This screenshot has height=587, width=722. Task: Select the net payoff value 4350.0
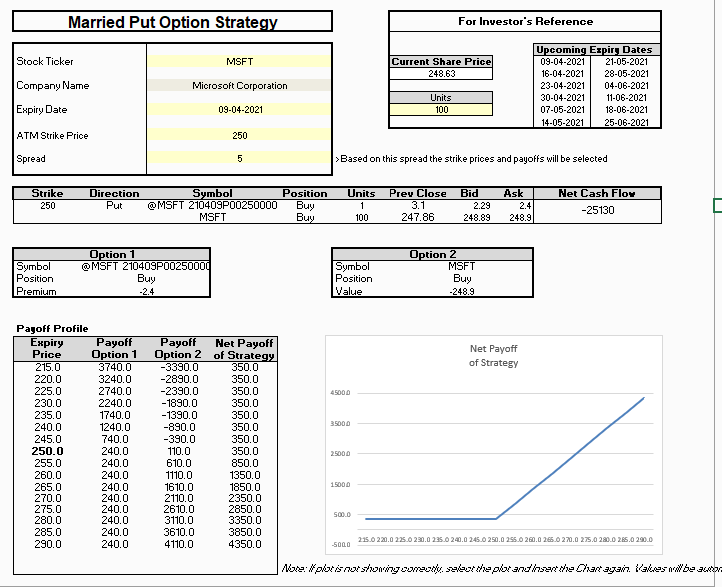(245, 544)
